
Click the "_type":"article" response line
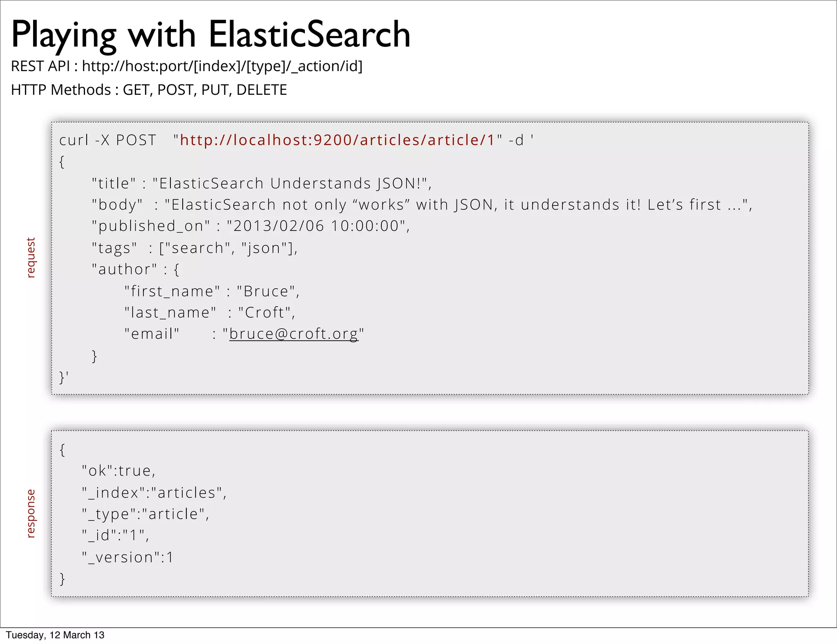[x=145, y=514]
